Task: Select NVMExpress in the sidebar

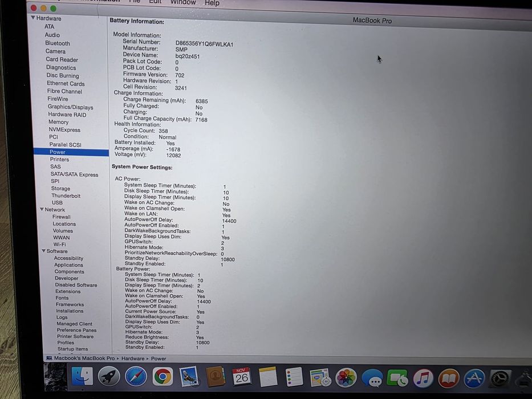Action: [x=64, y=129]
